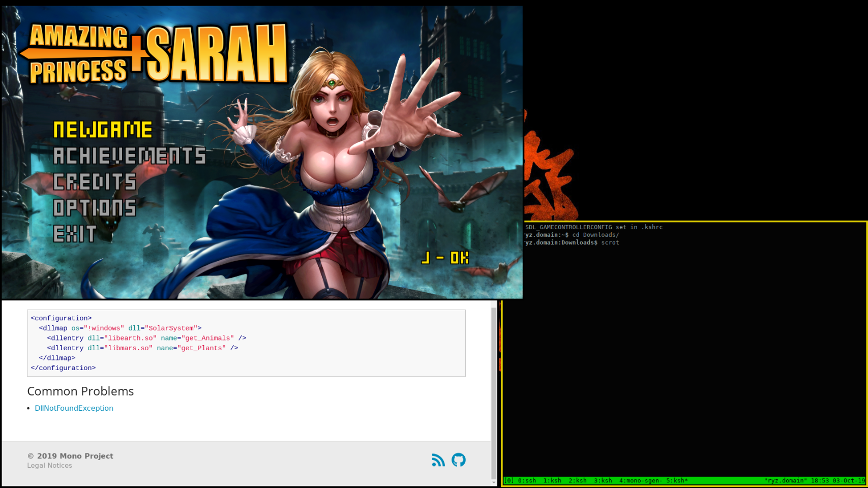The height and width of the screenshot is (488, 868).
Task: Select EXIT in the game menu
Action: [x=75, y=234]
